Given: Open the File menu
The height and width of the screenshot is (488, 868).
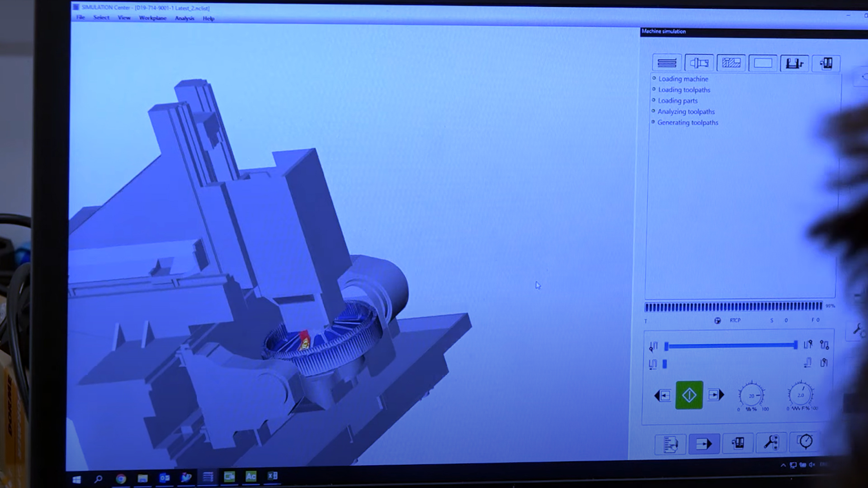Looking at the screenshot, I should pos(80,18).
